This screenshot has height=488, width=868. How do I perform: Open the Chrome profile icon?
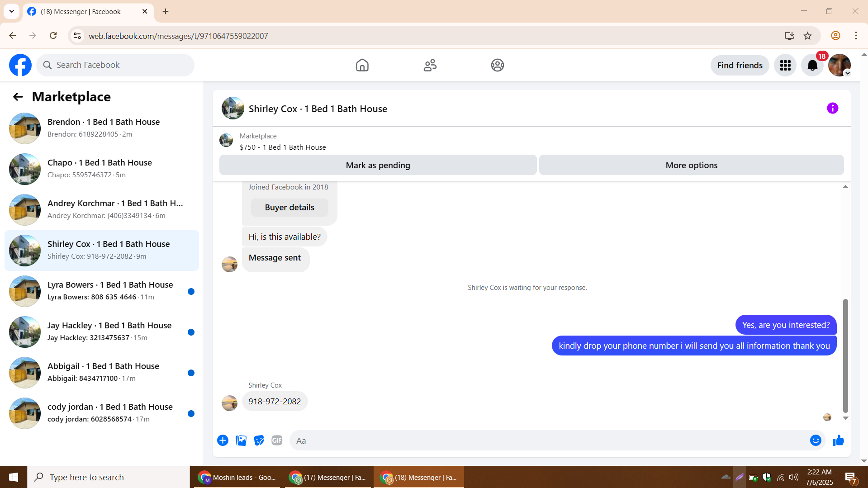(x=835, y=36)
